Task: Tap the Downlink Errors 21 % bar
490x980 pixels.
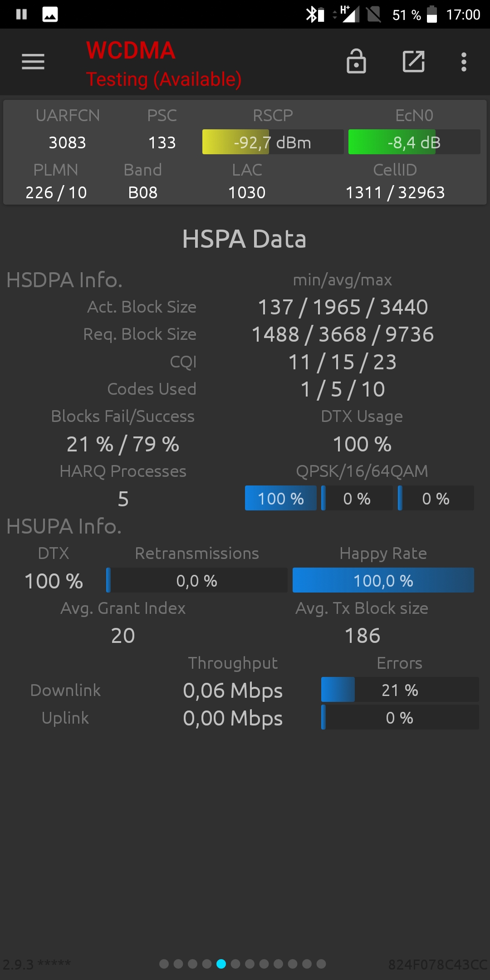Action: pyautogui.click(x=400, y=690)
